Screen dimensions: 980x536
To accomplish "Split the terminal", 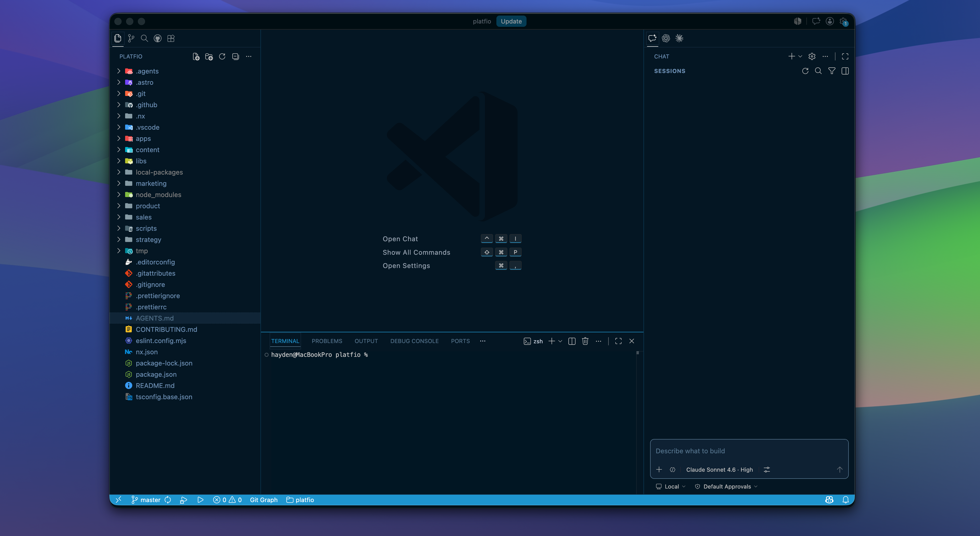I will 572,341.
